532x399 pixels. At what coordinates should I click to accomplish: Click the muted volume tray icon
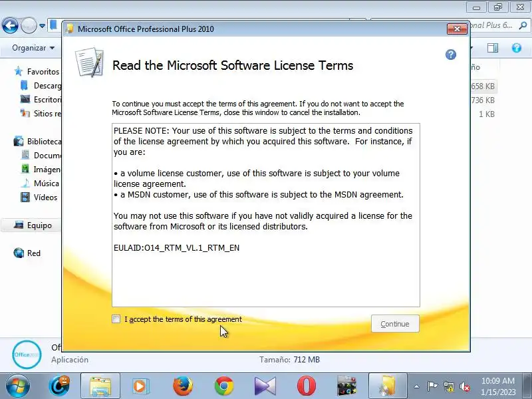point(464,386)
